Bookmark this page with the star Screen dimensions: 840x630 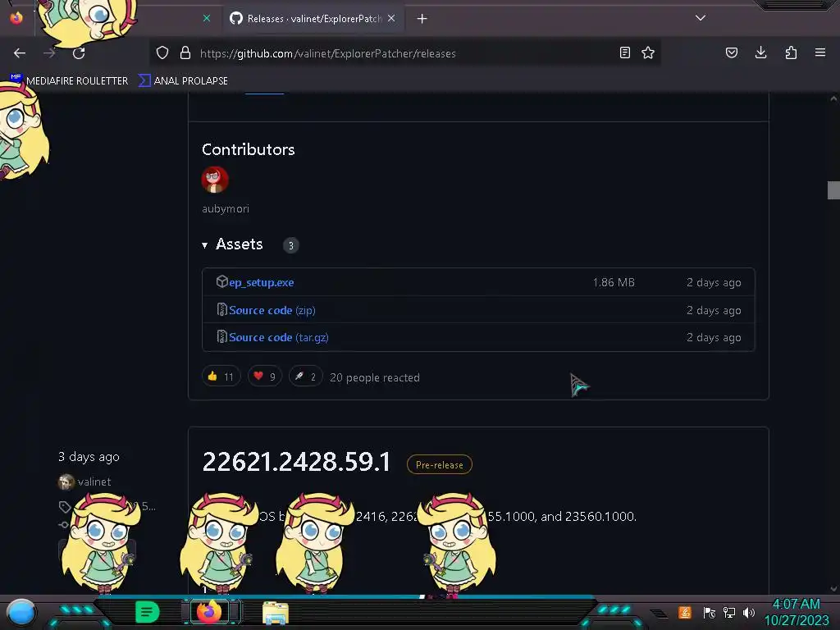click(x=648, y=52)
